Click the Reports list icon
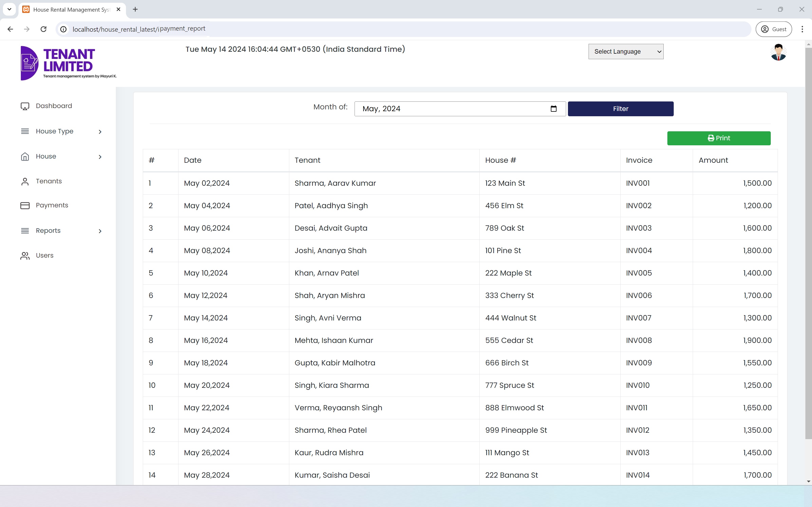812x507 pixels. point(25,231)
